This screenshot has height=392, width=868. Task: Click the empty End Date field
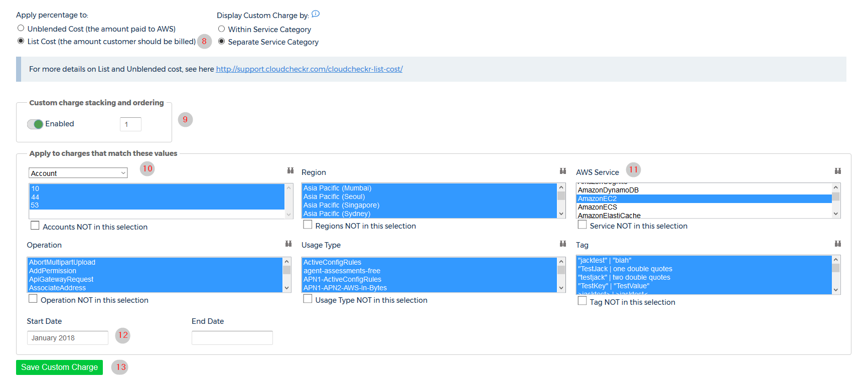[232, 338]
